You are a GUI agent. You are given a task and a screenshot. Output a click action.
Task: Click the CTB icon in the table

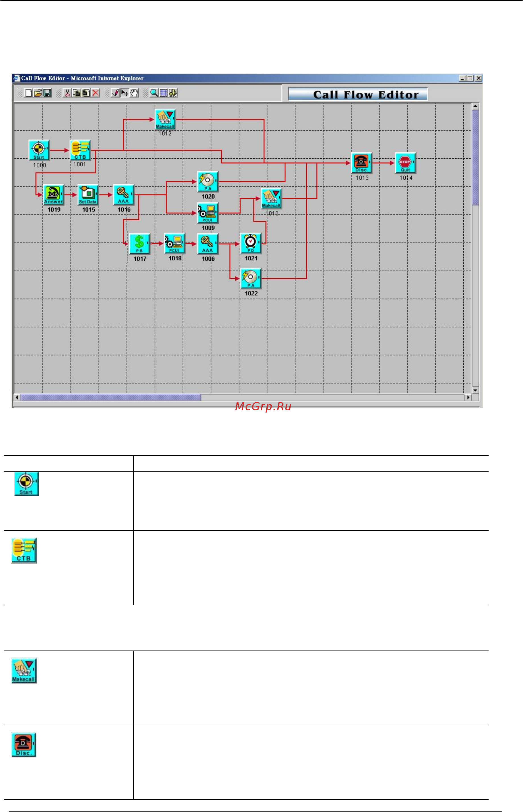pyautogui.click(x=24, y=550)
